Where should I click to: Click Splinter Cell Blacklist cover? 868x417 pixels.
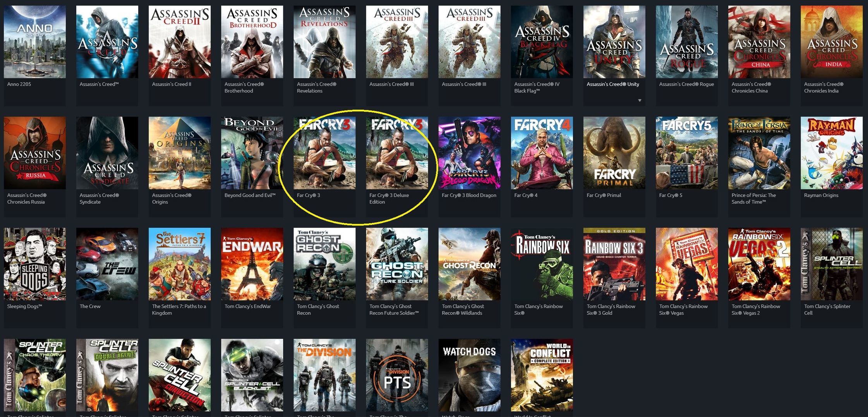[x=252, y=375]
